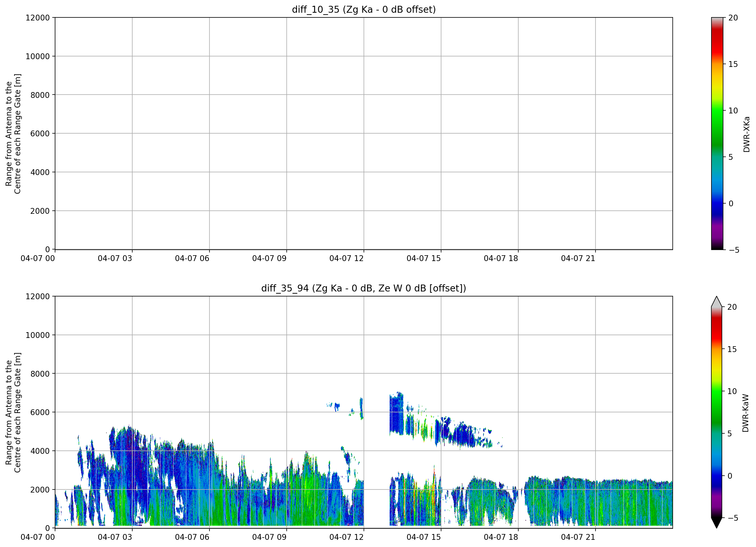Viewport: 756px width, 547px height.
Task: Click x-tick "04-07 12" under the diff_35_94 plot
Action: [346, 537]
